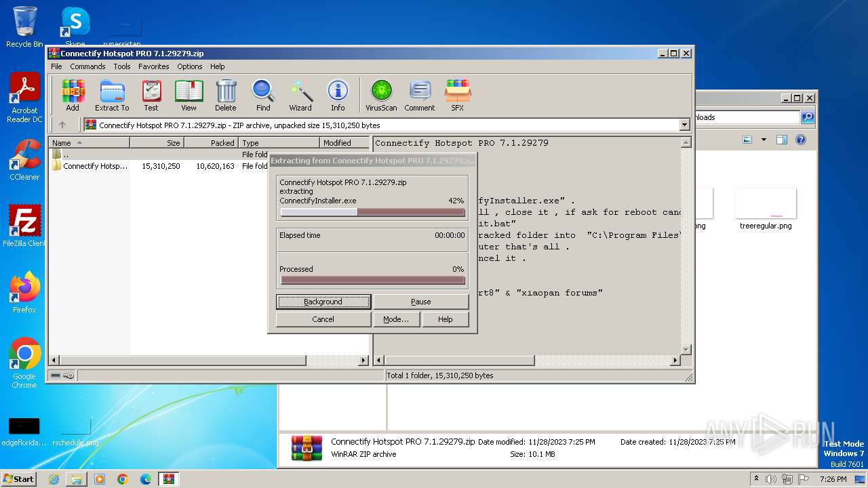Viewport: 868px width, 488px height.
Task: Click Explorer help question mark icon
Action: tap(801, 140)
